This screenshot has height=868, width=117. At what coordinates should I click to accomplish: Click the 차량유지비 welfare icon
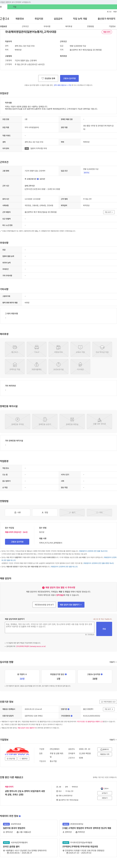click(x=58, y=349)
